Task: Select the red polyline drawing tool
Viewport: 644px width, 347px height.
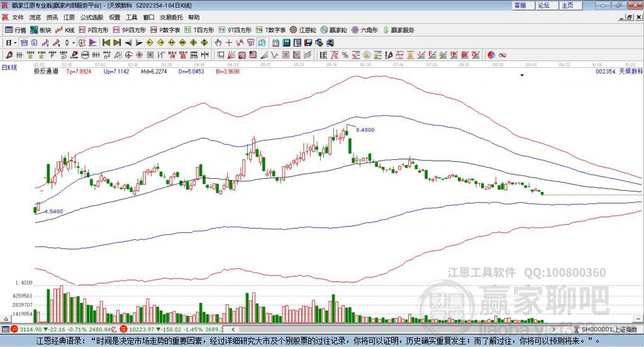Action: 240,43
